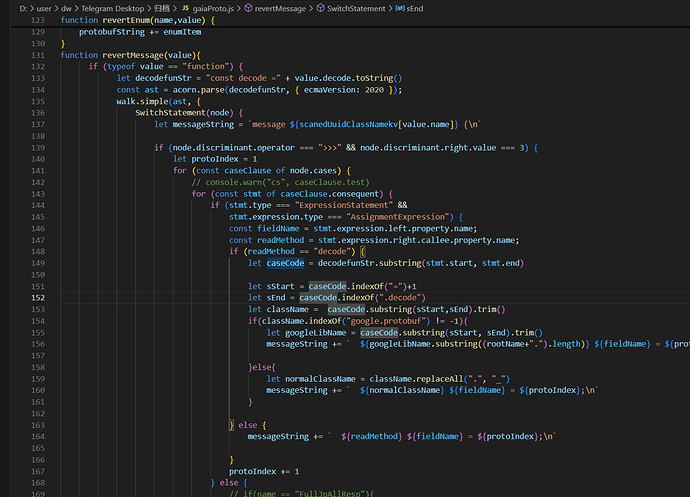The image size is (690, 497).
Task: Click '"google.protobuf"' string on line 154
Action: click(x=388, y=321)
